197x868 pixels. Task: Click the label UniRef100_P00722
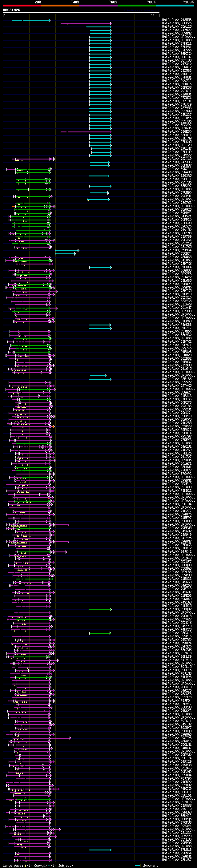177,81
